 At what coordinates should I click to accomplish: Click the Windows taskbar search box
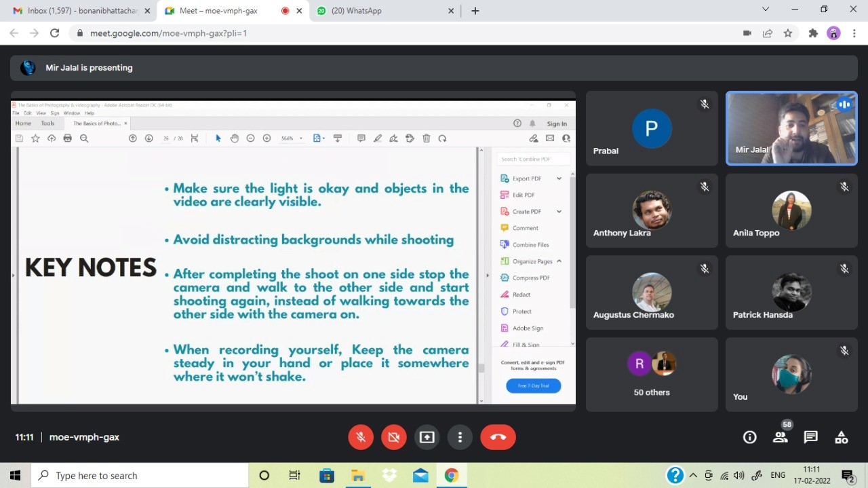tap(139, 475)
